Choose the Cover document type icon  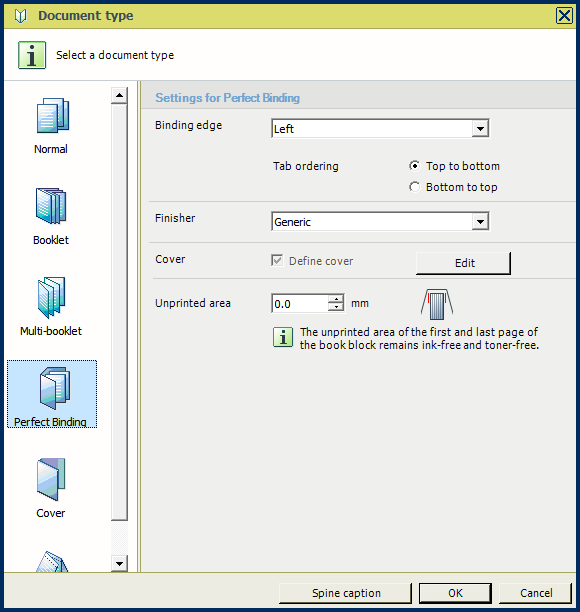click(51, 479)
